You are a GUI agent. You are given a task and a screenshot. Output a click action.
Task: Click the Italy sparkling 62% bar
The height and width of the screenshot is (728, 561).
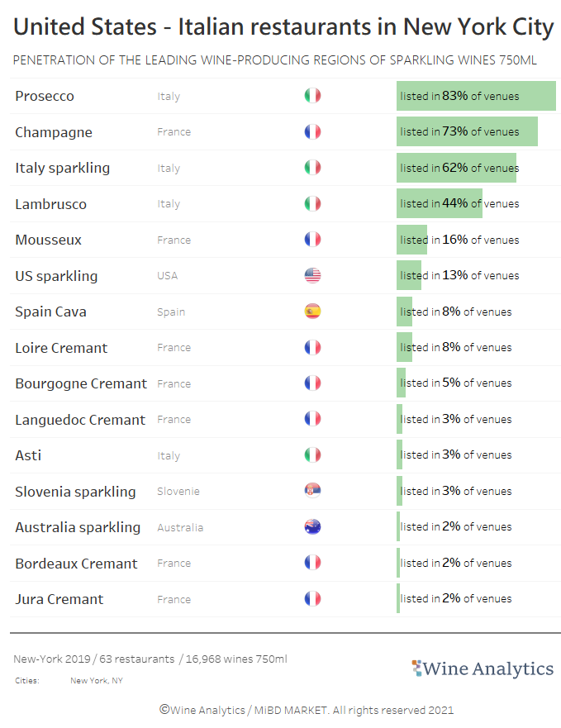coord(456,168)
